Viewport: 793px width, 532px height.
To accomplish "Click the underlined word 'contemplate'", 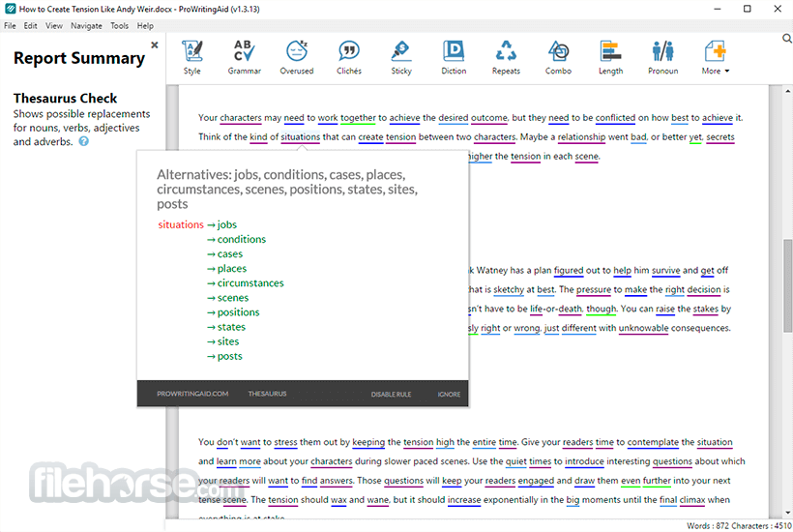I will [x=653, y=442].
